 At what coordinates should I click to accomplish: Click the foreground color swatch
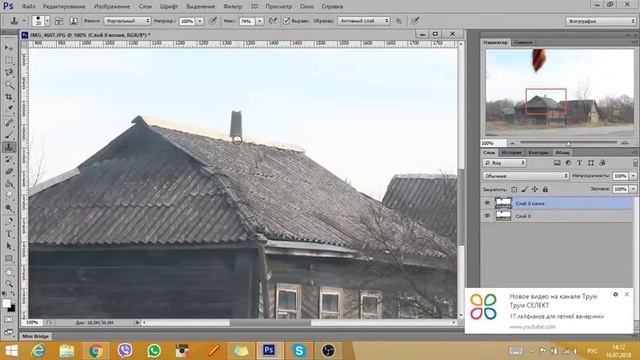(x=6, y=303)
